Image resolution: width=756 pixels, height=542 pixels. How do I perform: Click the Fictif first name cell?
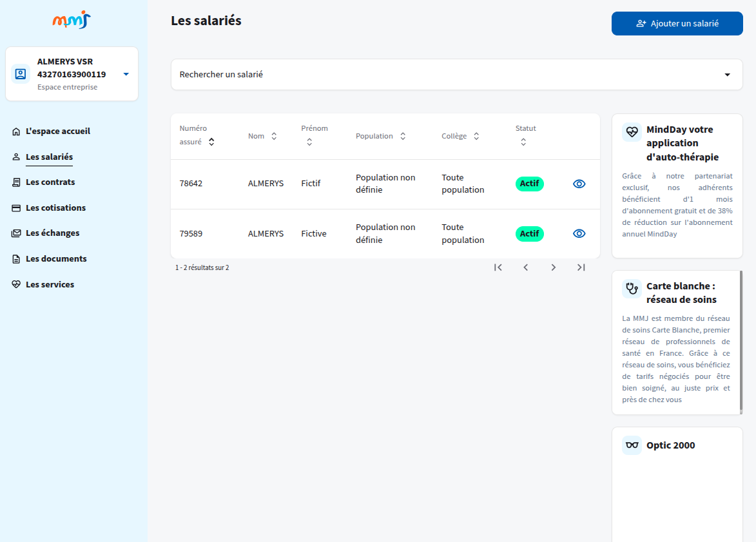pos(311,183)
